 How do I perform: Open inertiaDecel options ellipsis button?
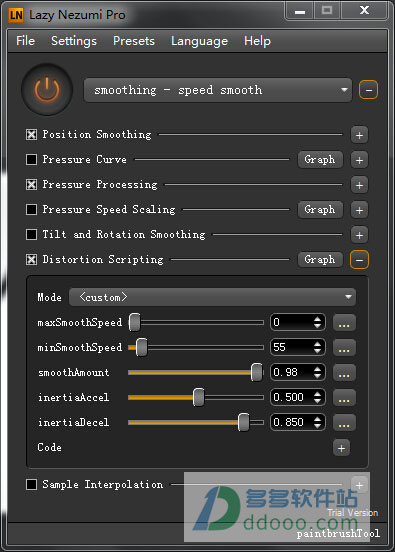coord(344,422)
